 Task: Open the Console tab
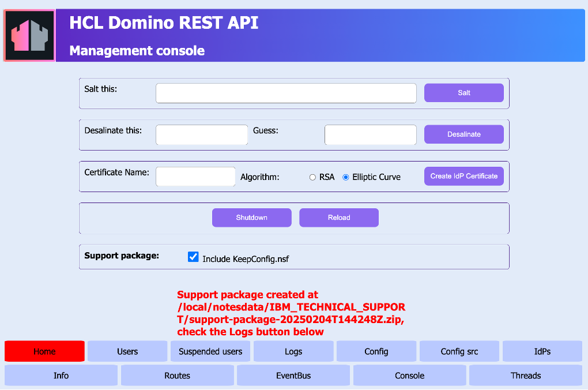pos(409,376)
